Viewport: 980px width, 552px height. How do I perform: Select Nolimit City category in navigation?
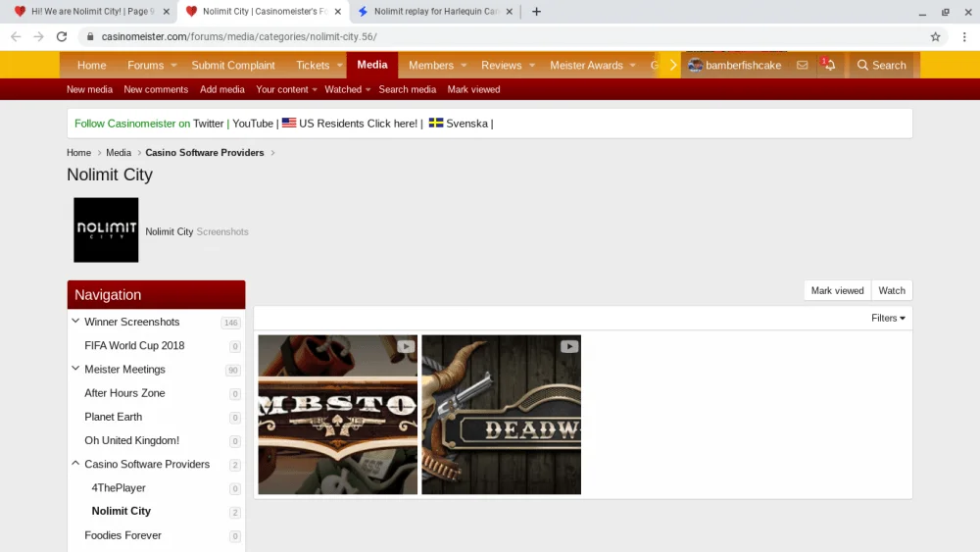coord(122,512)
